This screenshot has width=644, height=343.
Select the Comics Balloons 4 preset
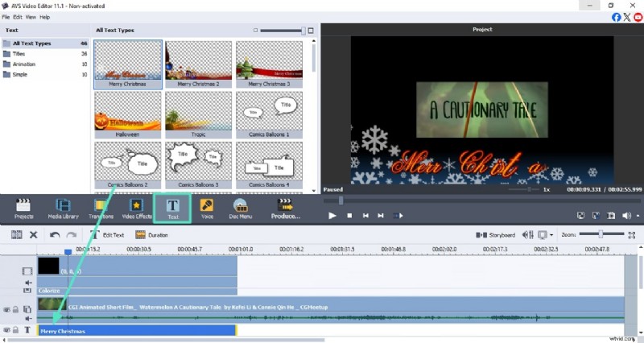[x=269, y=166]
